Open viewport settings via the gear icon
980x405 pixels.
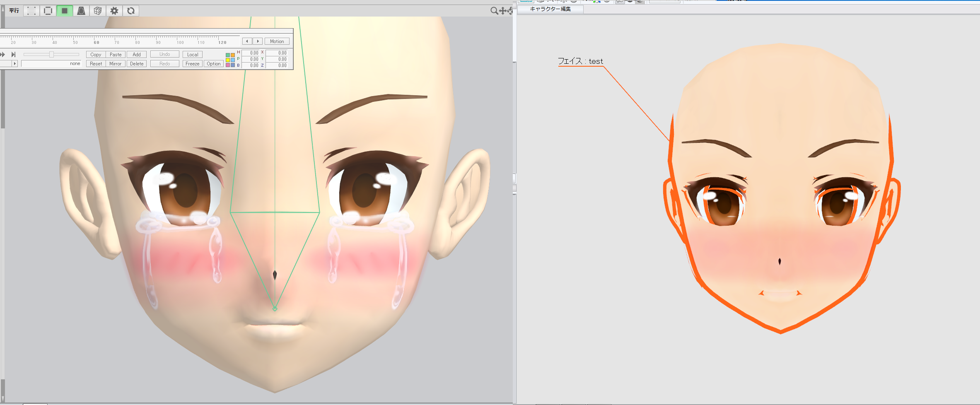click(x=114, y=11)
